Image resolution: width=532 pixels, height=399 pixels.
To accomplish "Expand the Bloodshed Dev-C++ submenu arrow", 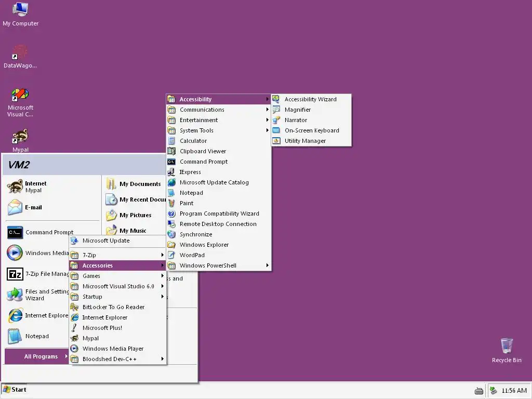I will 163,359.
